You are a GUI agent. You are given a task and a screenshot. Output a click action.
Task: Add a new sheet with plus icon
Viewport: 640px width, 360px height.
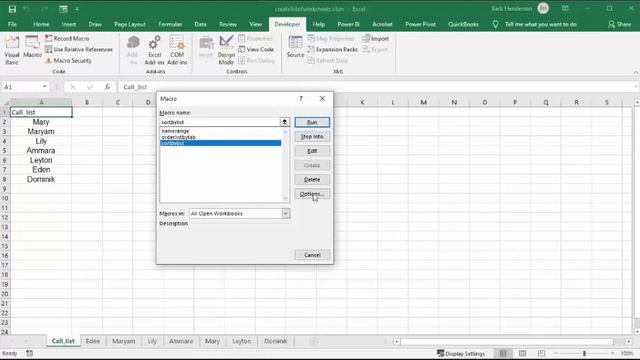coord(313,341)
